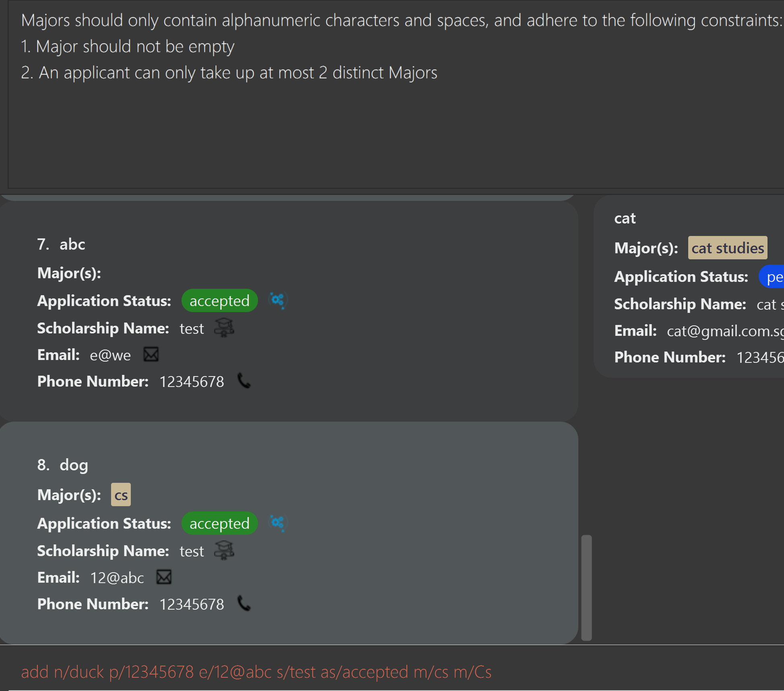Click the cat detail panel name

(x=625, y=219)
